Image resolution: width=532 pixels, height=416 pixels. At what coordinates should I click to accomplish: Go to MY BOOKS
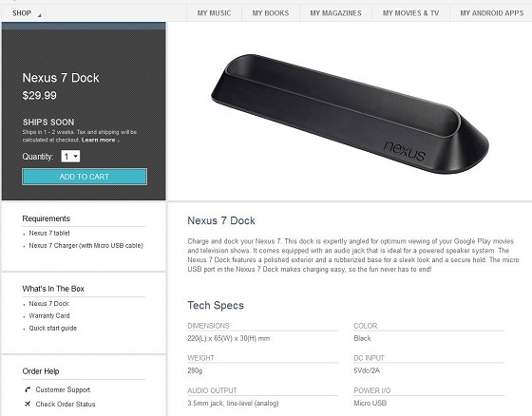[271, 13]
